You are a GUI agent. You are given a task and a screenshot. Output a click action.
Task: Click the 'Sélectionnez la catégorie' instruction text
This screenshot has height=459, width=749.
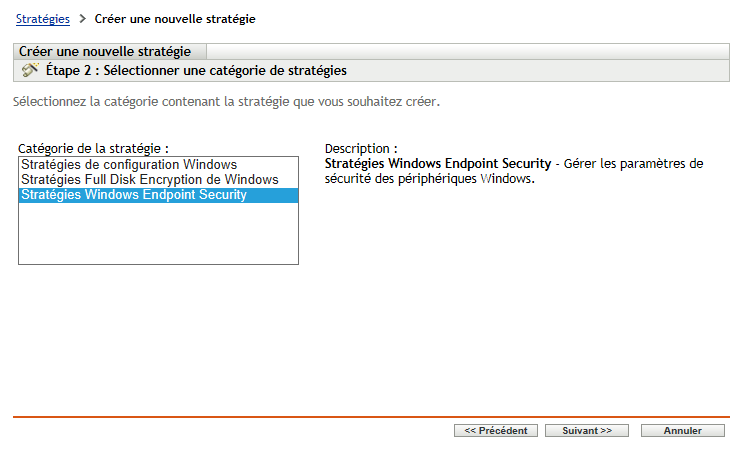[227, 102]
